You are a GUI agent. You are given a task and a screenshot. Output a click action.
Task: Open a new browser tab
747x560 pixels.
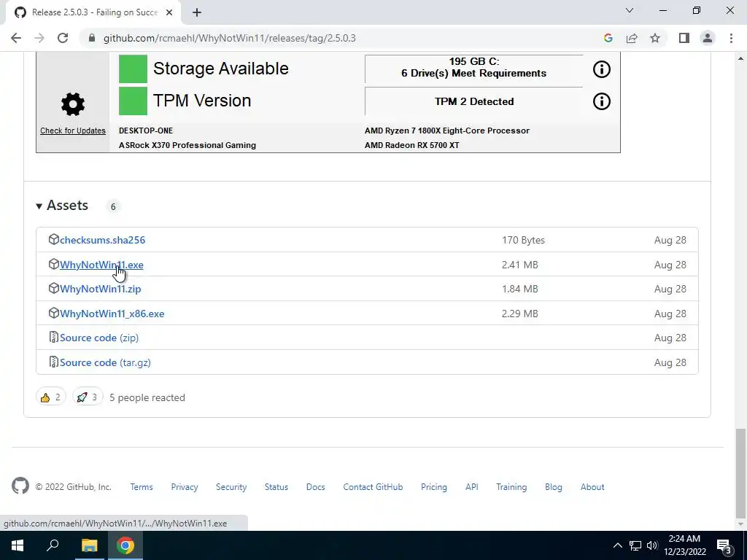coord(197,12)
